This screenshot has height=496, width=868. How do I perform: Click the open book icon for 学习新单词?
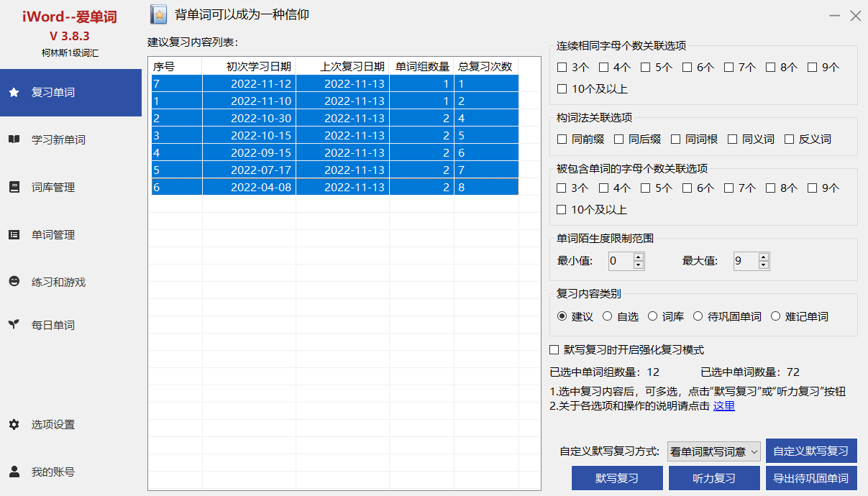tap(14, 139)
